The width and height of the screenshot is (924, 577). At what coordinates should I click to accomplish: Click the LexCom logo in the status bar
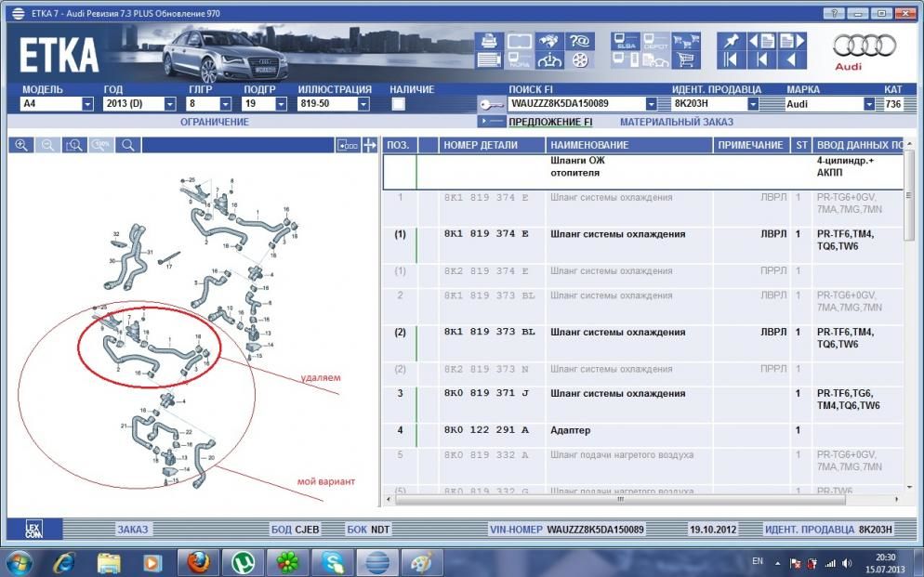(x=34, y=530)
